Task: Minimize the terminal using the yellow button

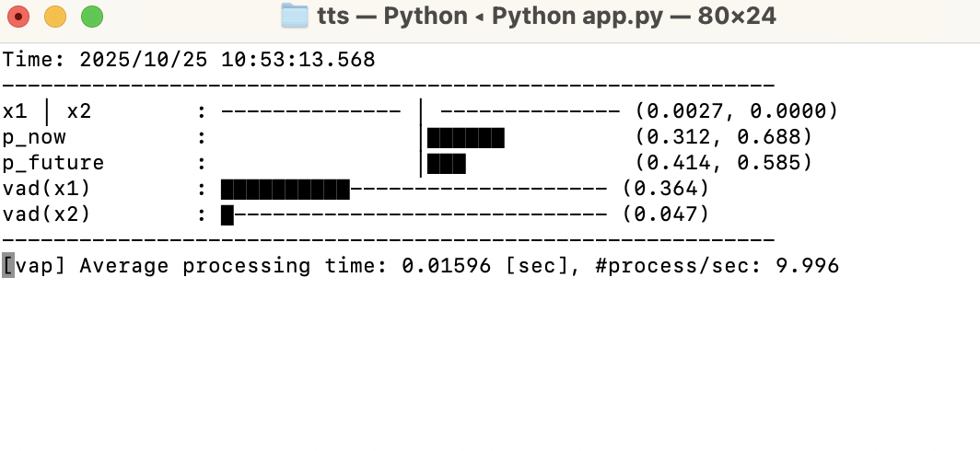Action: [55, 17]
